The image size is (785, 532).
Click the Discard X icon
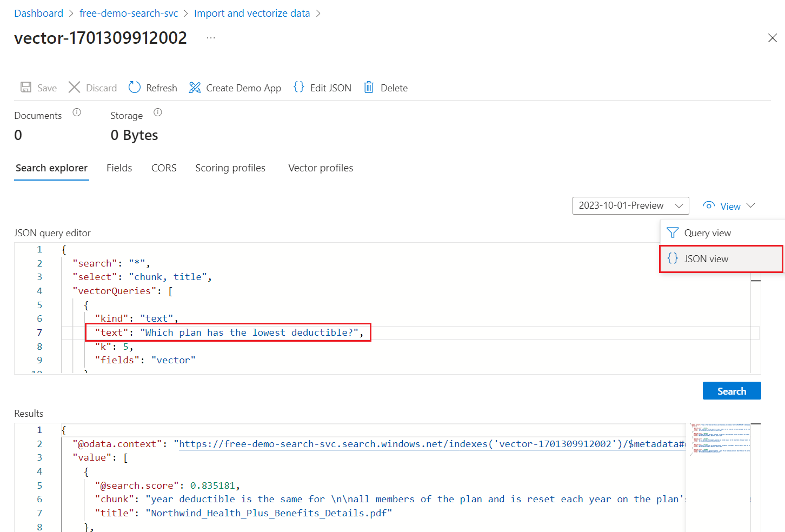[74, 87]
